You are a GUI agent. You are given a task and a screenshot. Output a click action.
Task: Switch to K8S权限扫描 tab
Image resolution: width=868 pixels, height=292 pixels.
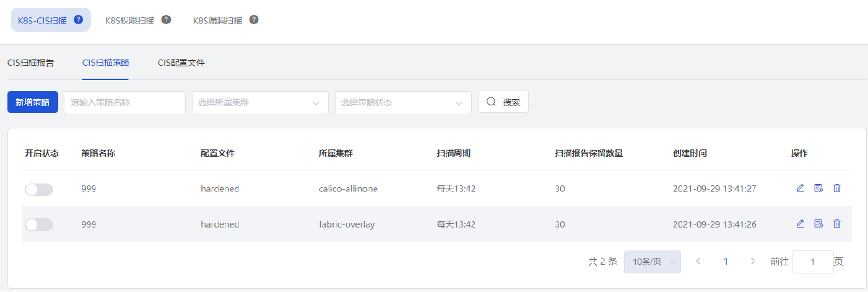point(129,20)
